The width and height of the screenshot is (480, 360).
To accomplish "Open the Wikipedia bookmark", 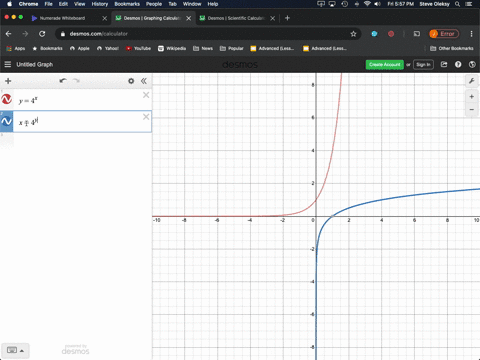I will pyautogui.click(x=172, y=48).
